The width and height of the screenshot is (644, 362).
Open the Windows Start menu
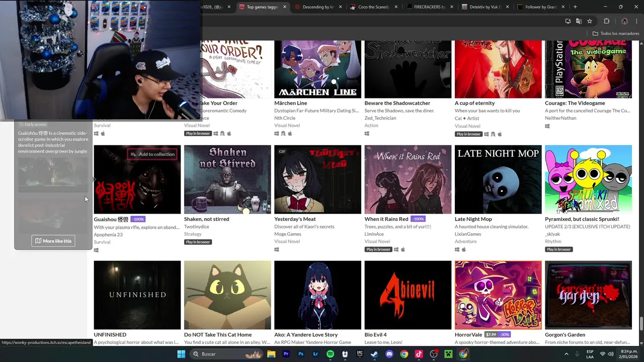tap(181, 354)
